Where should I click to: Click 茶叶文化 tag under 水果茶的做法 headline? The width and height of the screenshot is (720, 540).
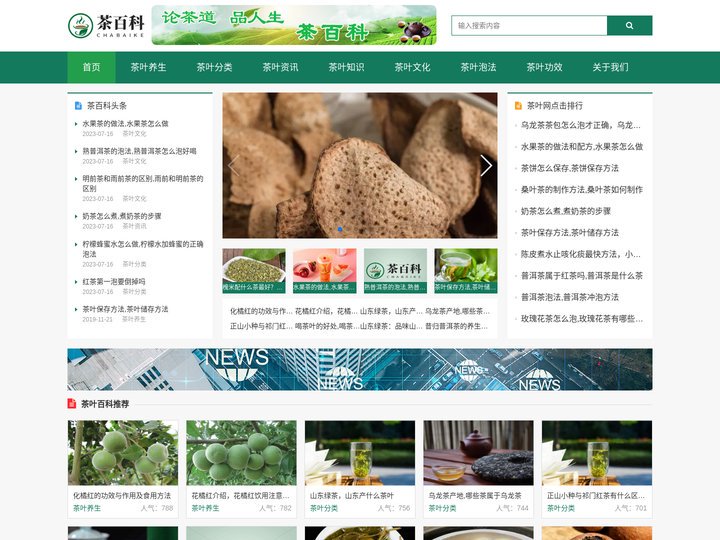pos(135,134)
